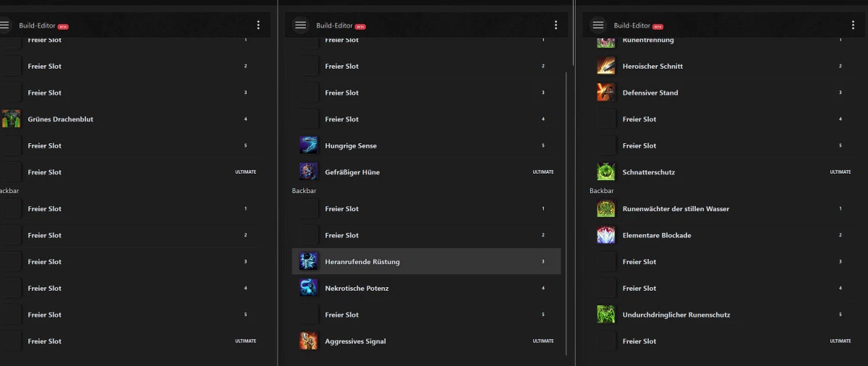
Task: Select the Undurchdringlicher Runenschutz label
Action: 676,315
